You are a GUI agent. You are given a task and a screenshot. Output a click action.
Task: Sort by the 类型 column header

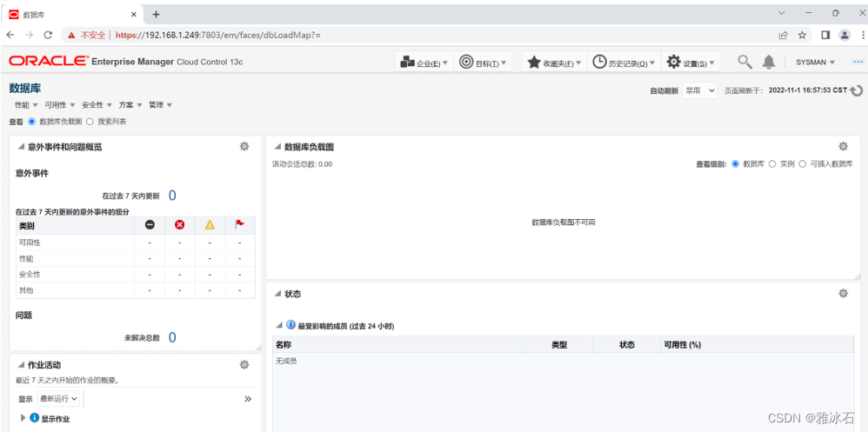point(559,344)
